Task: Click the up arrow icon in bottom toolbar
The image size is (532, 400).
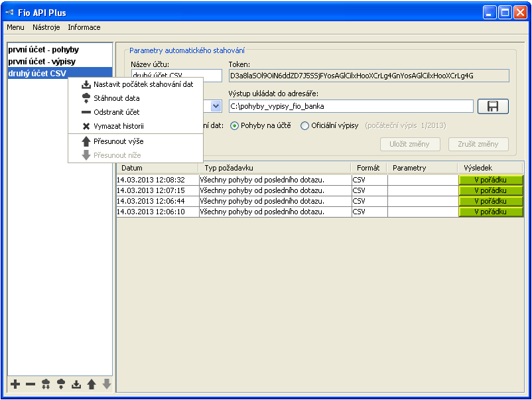Action: pyautogui.click(x=92, y=384)
